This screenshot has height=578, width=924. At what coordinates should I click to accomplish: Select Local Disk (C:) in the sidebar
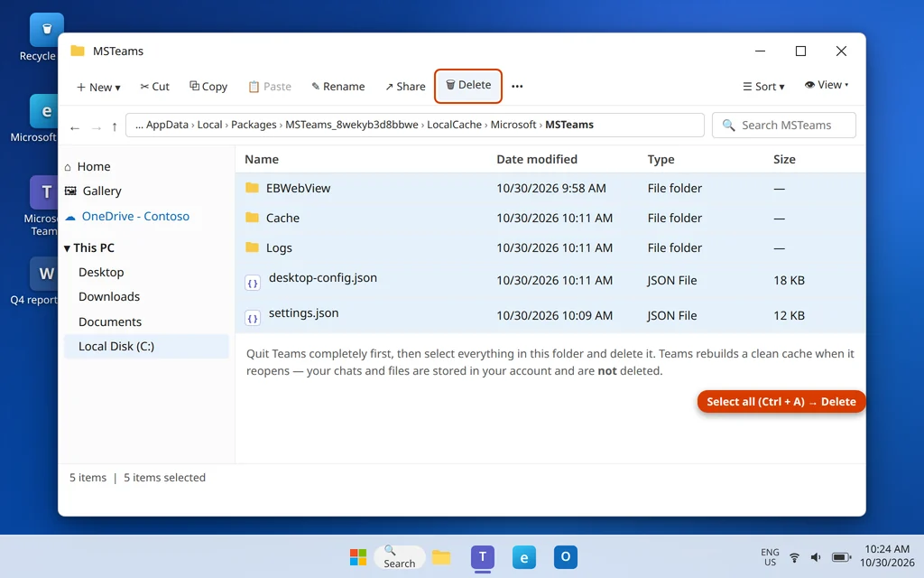(146, 346)
